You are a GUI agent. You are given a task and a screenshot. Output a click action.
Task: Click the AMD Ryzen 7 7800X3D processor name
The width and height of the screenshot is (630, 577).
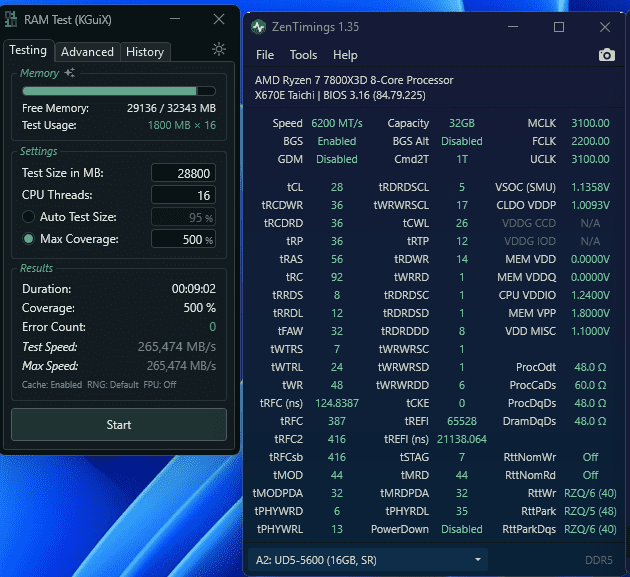pos(354,80)
